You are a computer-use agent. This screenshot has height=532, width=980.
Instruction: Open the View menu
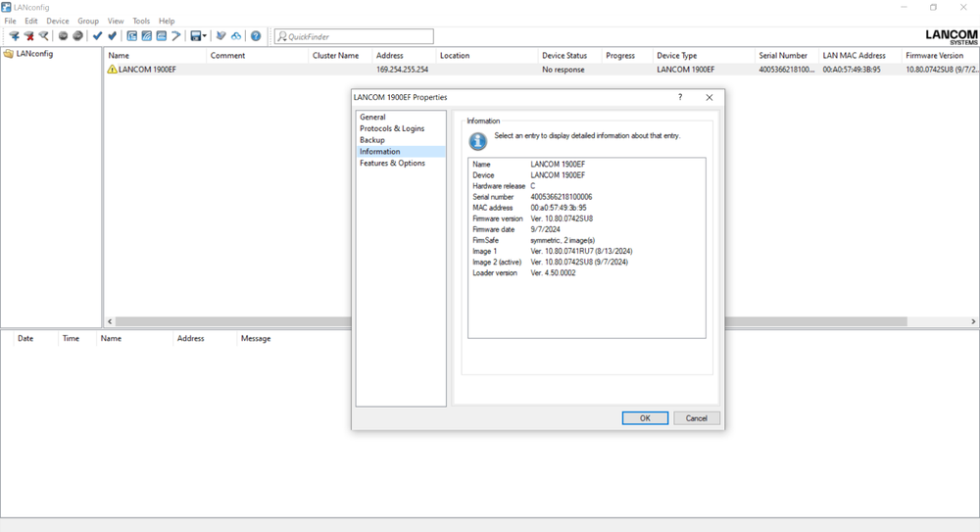(116, 21)
